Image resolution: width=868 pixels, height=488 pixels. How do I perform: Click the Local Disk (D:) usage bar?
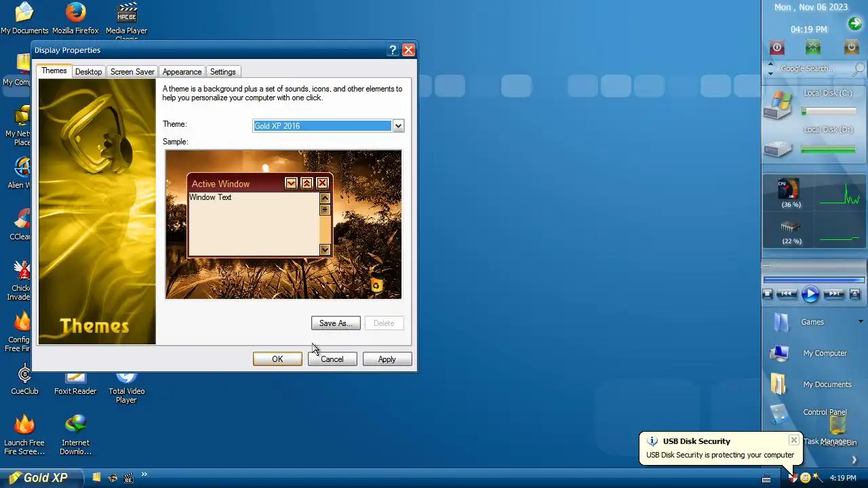829,149
